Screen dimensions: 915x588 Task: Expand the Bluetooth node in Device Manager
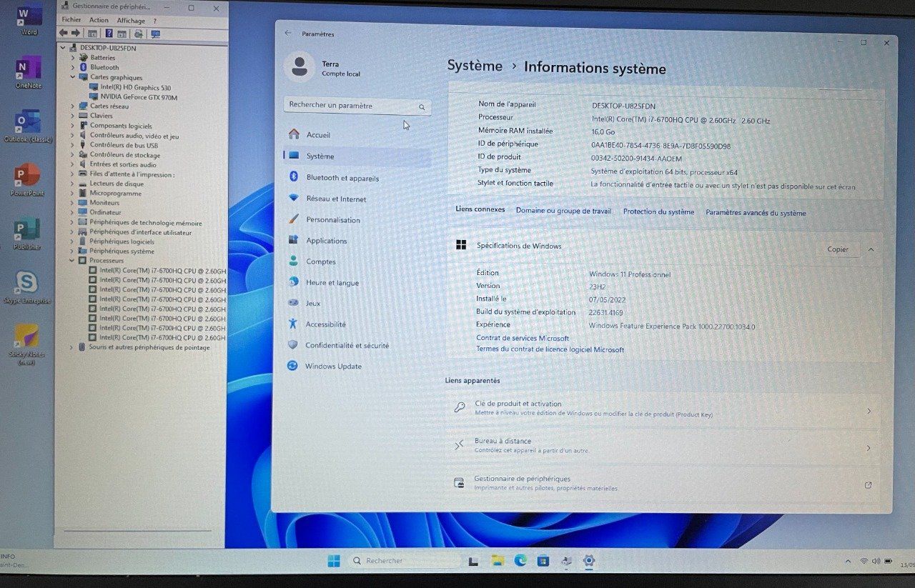(73, 67)
